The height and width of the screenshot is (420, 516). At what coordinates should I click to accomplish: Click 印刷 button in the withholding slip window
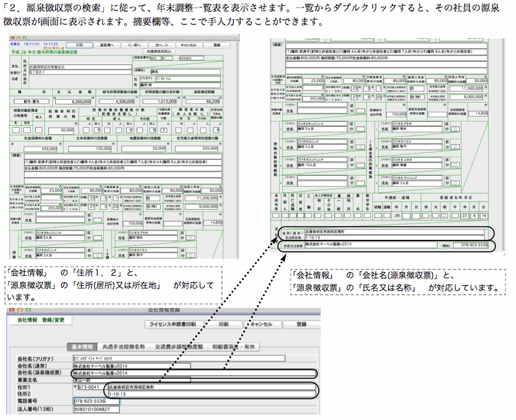tap(79, 45)
